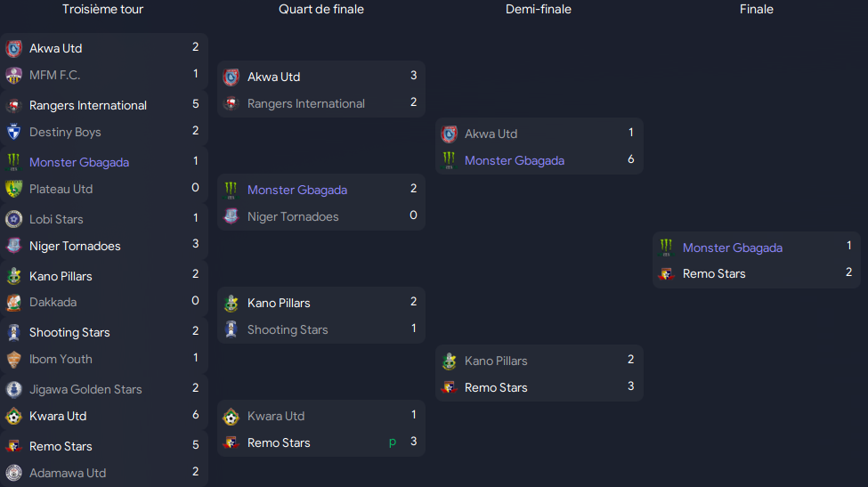Open Rangers International in Quart de finale
Viewport: 868px width, 487px height.
pos(305,103)
